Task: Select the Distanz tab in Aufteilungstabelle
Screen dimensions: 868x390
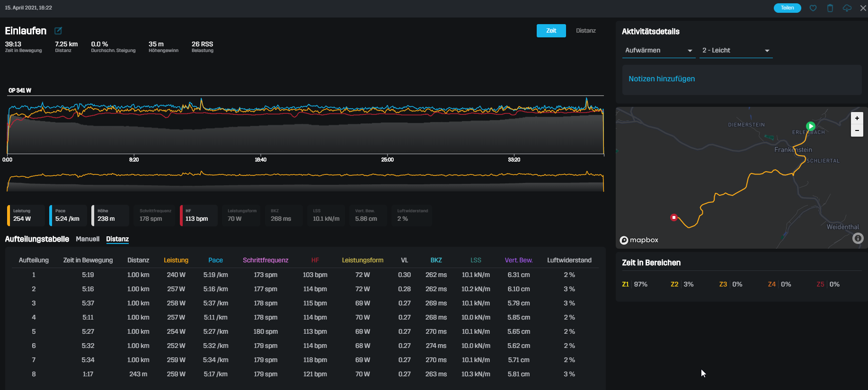Action: tap(117, 239)
